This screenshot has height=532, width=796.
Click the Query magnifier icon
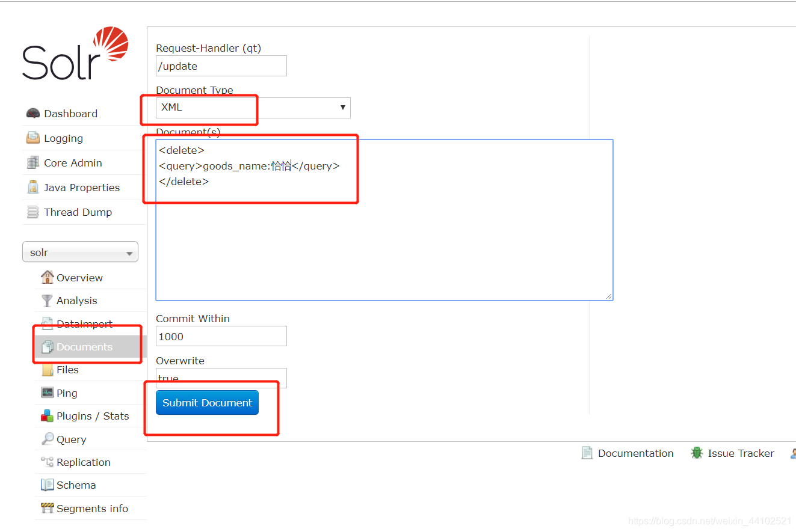point(47,439)
